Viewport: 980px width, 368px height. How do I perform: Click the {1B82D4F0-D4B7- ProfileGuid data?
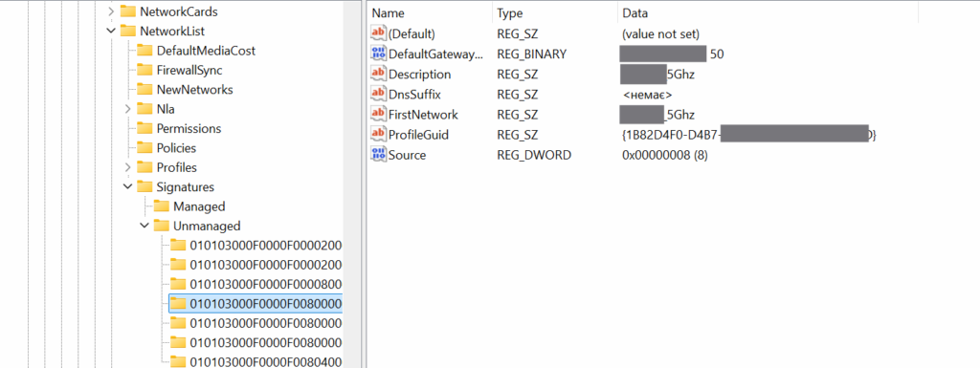click(748, 135)
